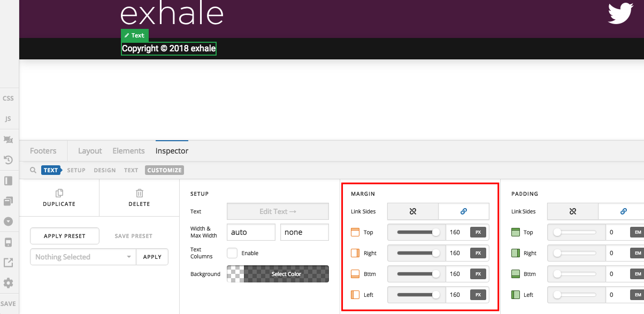Switch to the Layout tab

click(x=90, y=151)
